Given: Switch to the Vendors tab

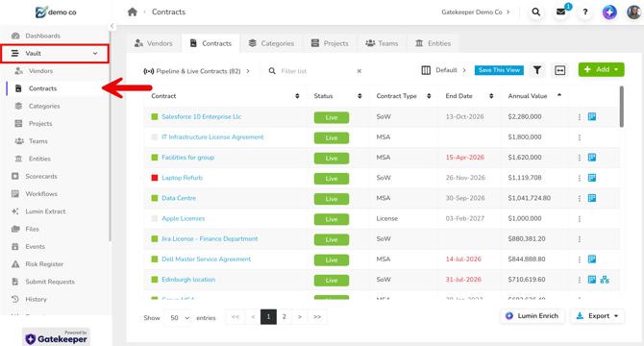Looking at the screenshot, I should tap(154, 43).
